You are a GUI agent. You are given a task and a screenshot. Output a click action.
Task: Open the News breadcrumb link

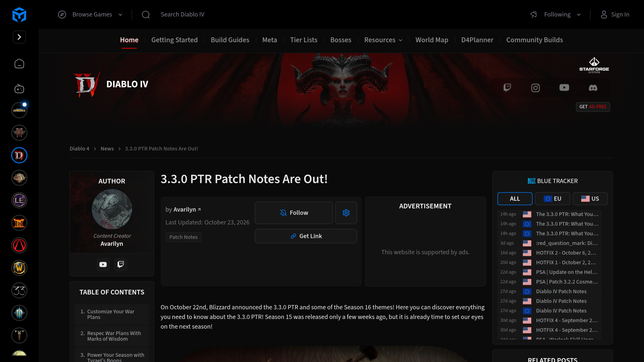coord(107,149)
